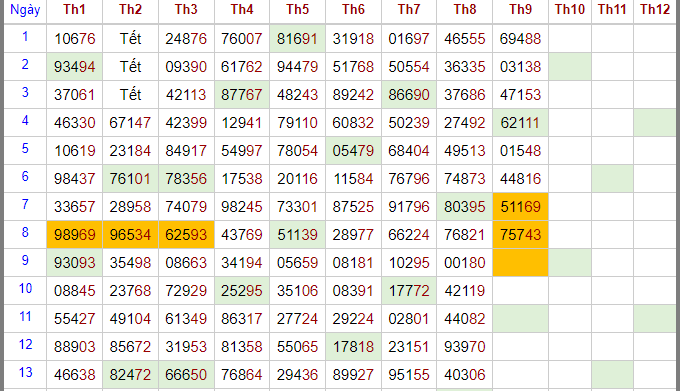The width and height of the screenshot is (680, 391).
Task: Select cell with value 86690
Action: (x=409, y=94)
